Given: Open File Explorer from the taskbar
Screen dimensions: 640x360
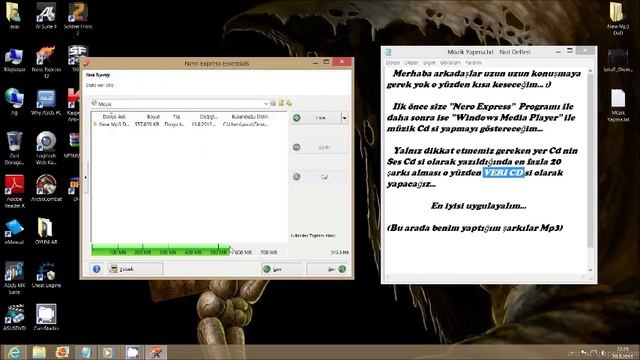Looking at the screenshot, I should 39,352.
